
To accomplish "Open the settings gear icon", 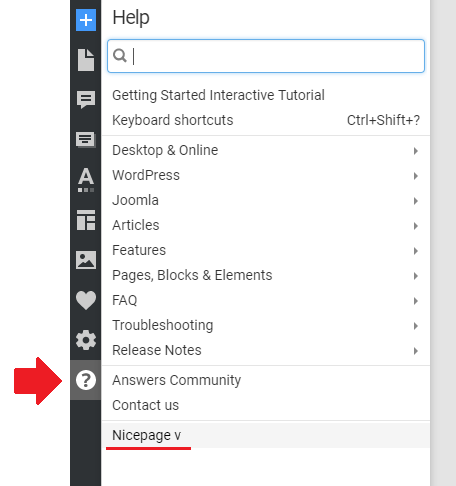I will pyautogui.click(x=86, y=340).
